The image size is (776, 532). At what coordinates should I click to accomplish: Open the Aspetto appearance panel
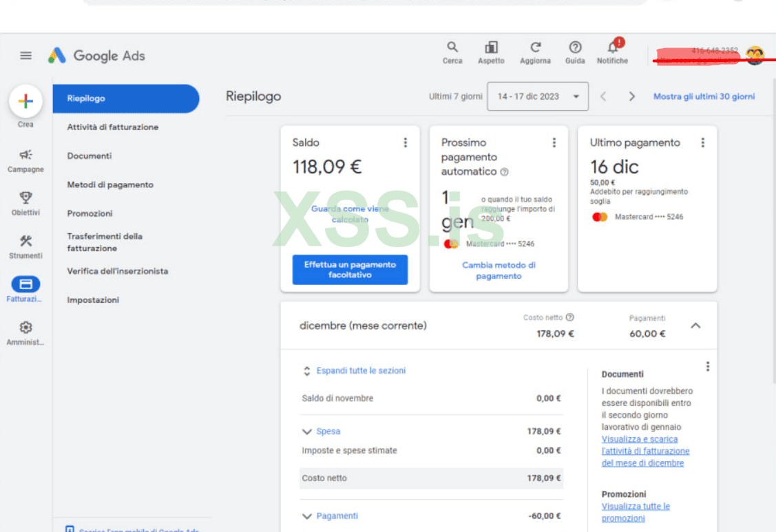pos(491,52)
